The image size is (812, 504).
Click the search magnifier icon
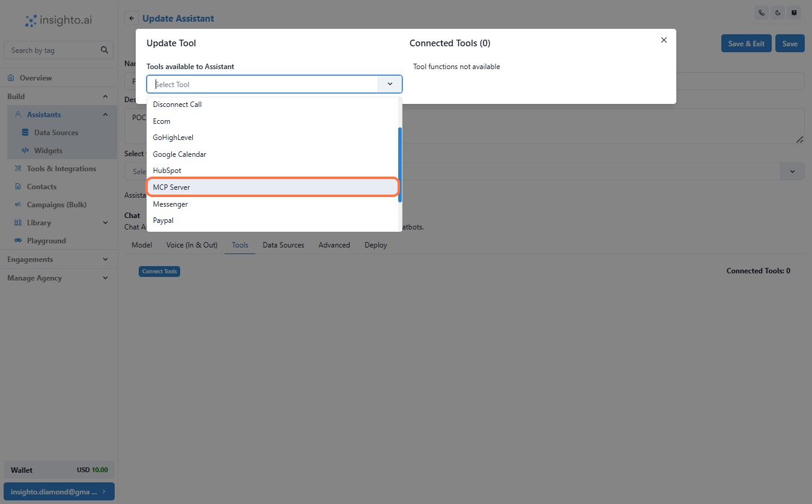click(105, 50)
